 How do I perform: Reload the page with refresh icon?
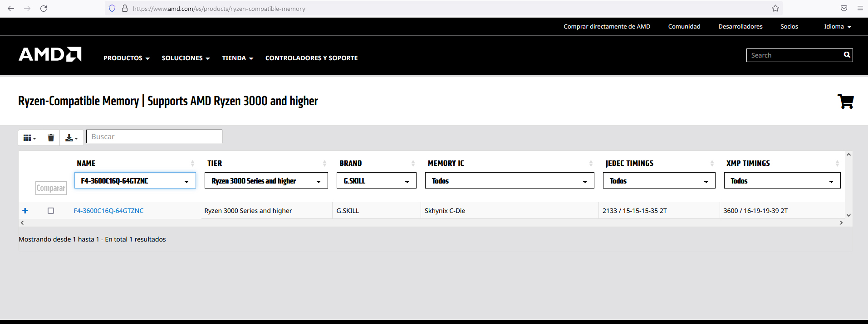pos(44,9)
